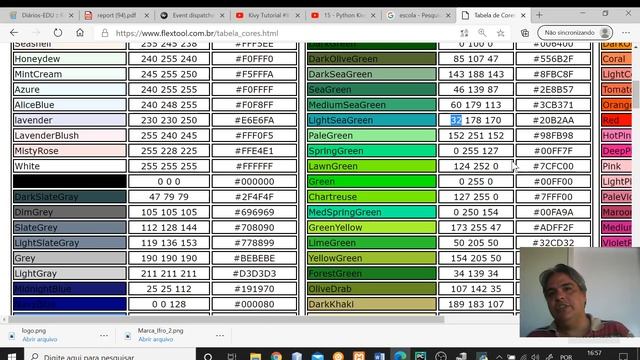Open the notification center icon
The width and height of the screenshot is (640, 360).
(x=623, y=356)
